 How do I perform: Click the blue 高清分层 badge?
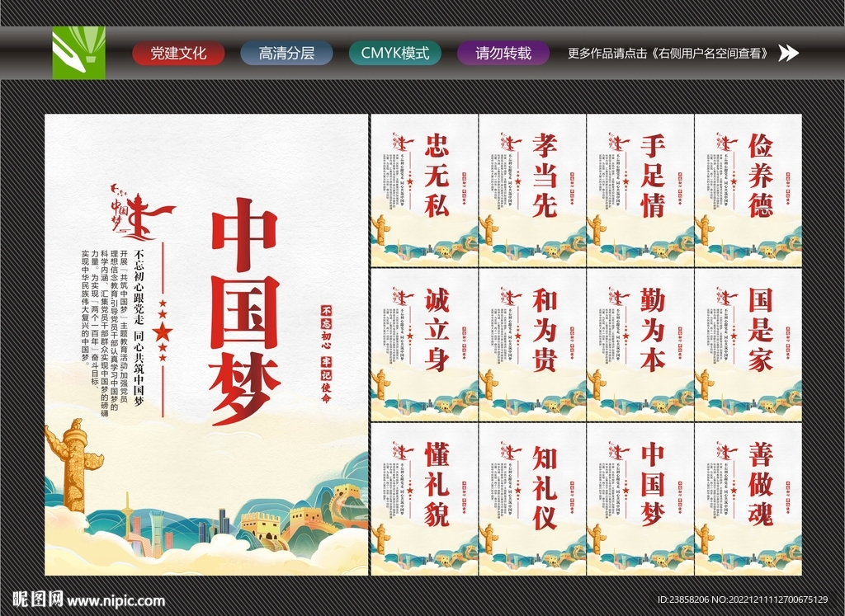pyautogui.click(x=285, y=53)
